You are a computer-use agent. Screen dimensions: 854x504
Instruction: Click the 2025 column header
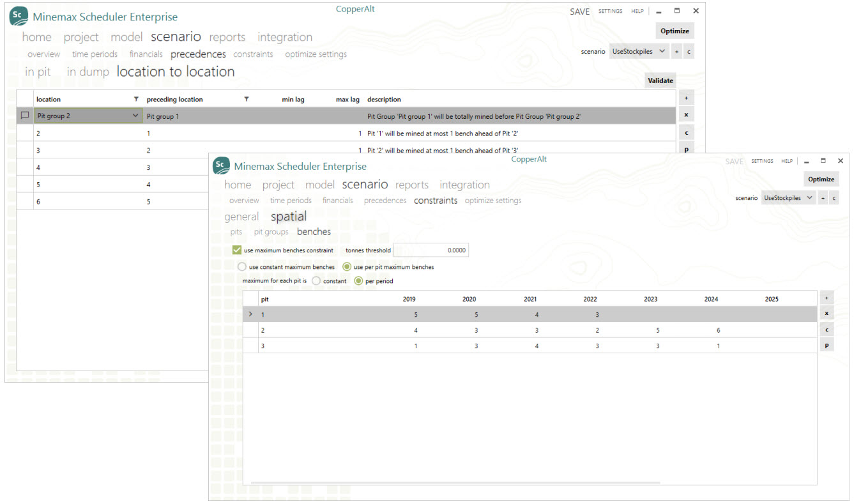[x=771, y=299]
